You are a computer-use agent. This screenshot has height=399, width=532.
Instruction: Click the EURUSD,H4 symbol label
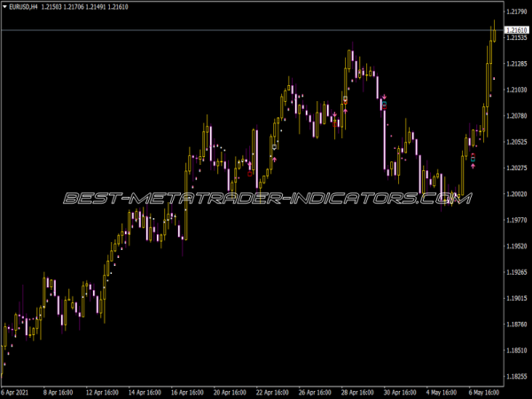(24, 7)
